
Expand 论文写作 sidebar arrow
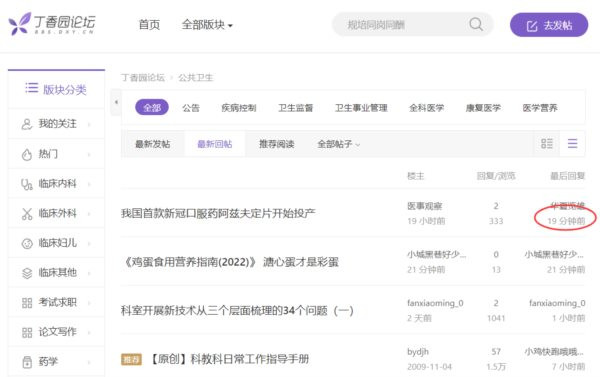[89, 332]
